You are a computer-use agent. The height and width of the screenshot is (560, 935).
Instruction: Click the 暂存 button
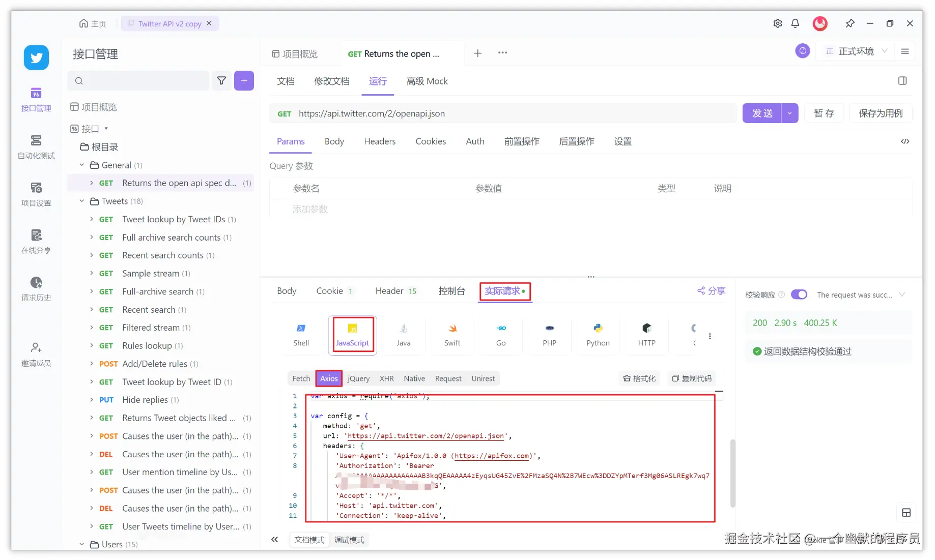(824, 113)
